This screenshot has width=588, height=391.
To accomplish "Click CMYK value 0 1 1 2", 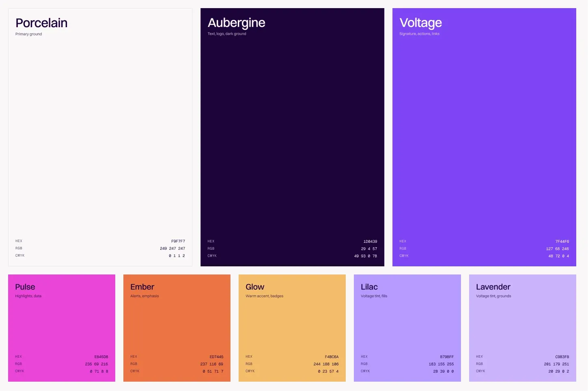I will tap(177, 256).
